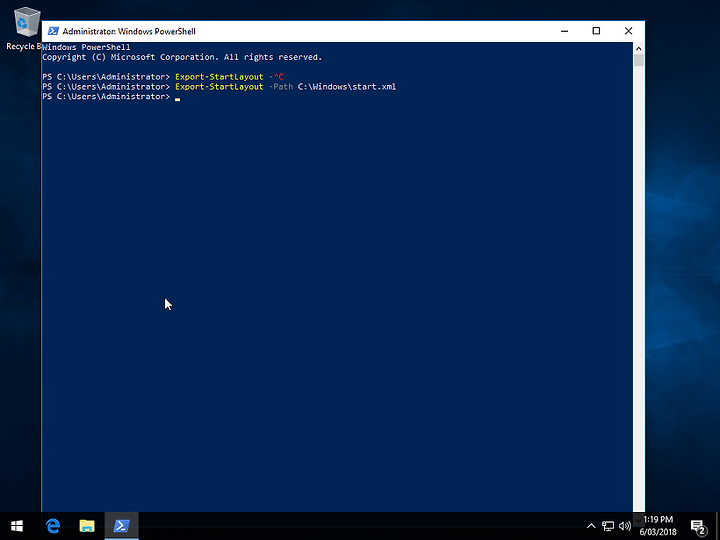
Task: Maximize the PowerShell window
Action: tap(596, 31)
